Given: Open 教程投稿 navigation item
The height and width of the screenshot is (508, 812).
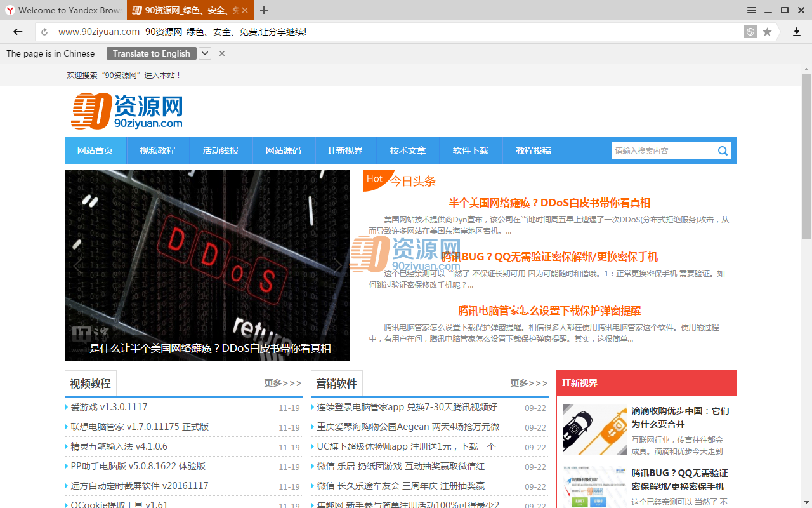Looking at the screenshot, I should tap(534, 150).
